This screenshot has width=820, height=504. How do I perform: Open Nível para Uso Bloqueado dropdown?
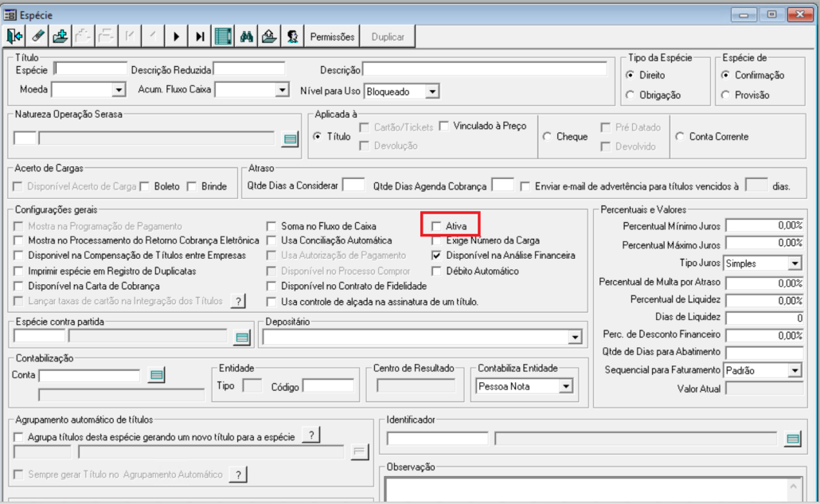click(432, 92)
